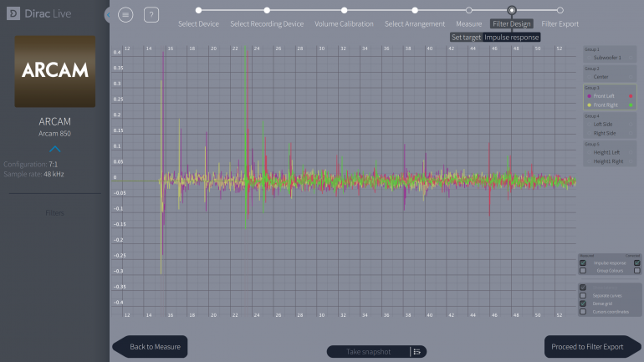Collapse device details chevron under Arcam 850
The width and height of the screenshot is (644, 362).
coord(55,149)
